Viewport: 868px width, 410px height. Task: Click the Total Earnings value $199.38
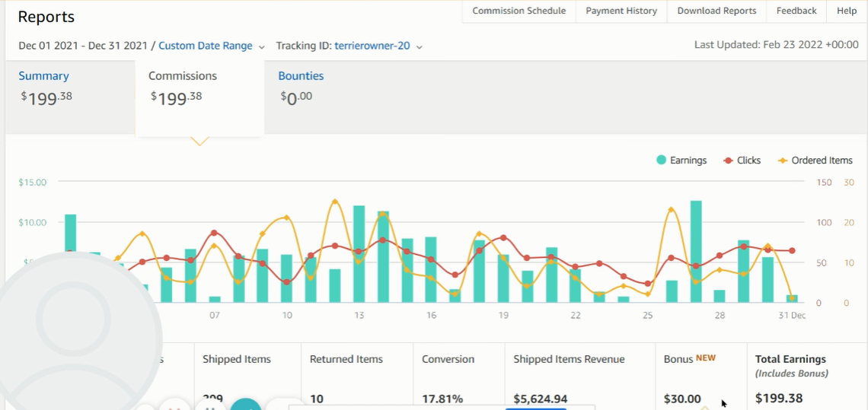(779, 399)
